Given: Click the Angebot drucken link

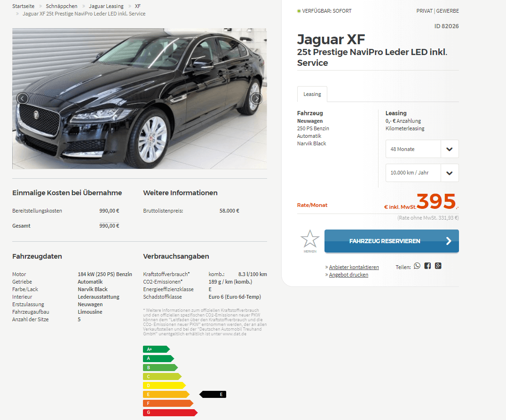Looking at the screenshot, I should (348, 275).
